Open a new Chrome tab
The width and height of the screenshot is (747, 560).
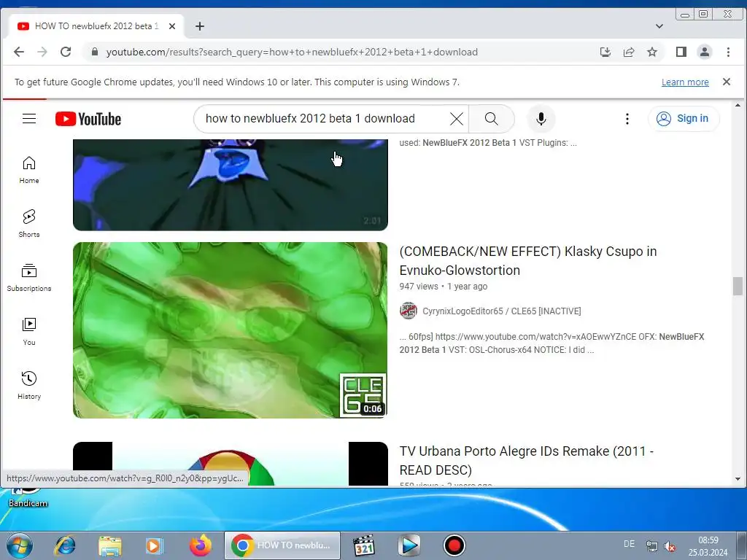point(200,26)
